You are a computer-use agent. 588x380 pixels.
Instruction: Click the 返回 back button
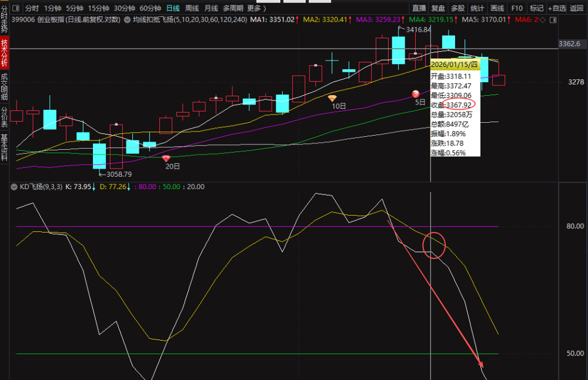(x=576, y=8)
